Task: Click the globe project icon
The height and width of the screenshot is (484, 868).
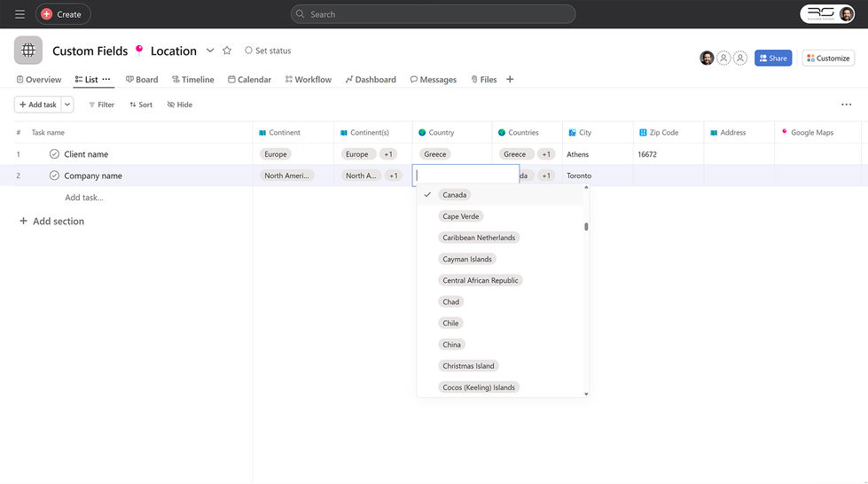Action: click(28, 51)
